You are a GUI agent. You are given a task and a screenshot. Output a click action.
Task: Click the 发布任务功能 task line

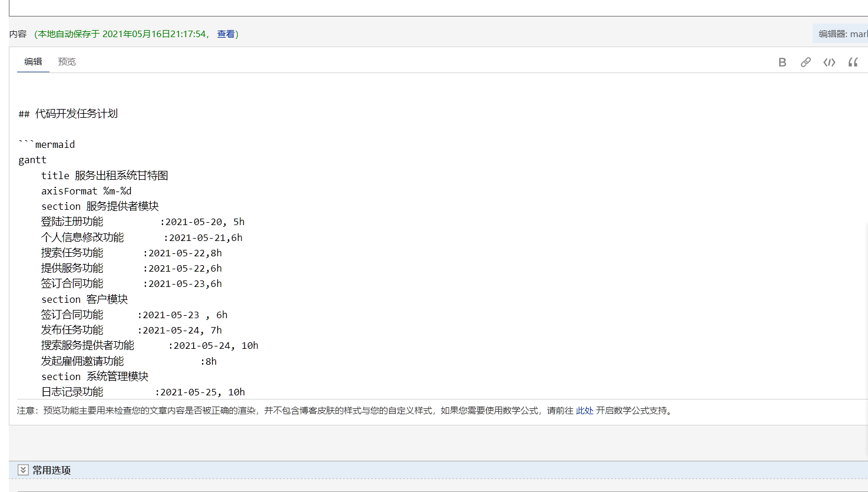[x=131, y=330]
